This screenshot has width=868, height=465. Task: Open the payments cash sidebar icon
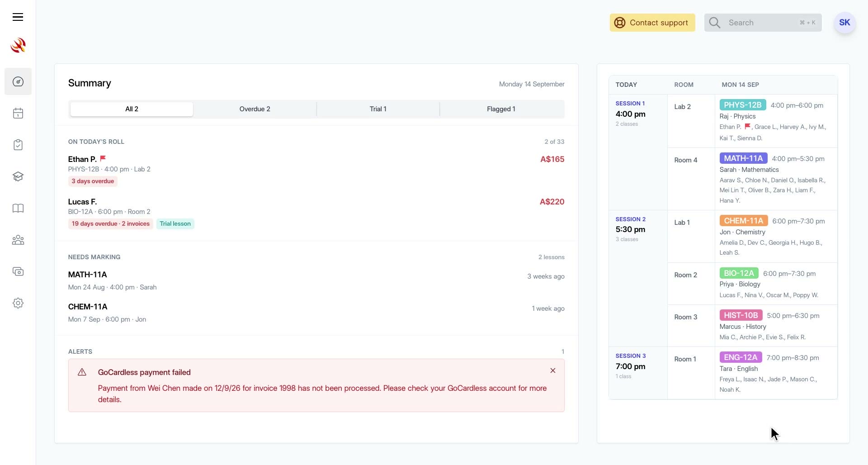[18, 271]
